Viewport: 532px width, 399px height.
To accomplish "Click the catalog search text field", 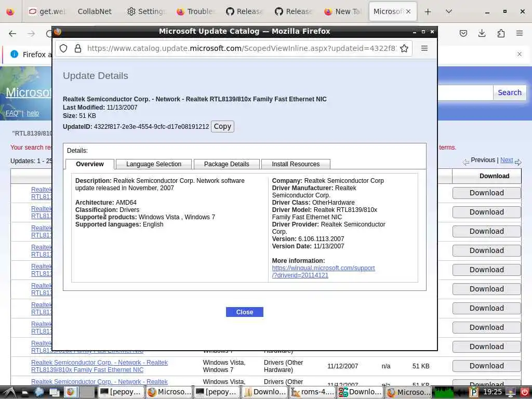I will [x=465, y=92].
